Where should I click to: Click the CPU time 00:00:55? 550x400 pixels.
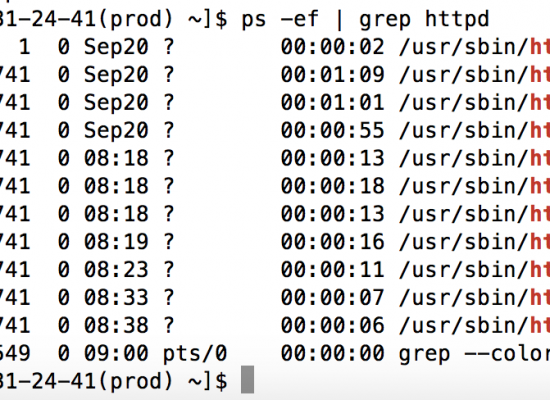[x=333, y=130]
